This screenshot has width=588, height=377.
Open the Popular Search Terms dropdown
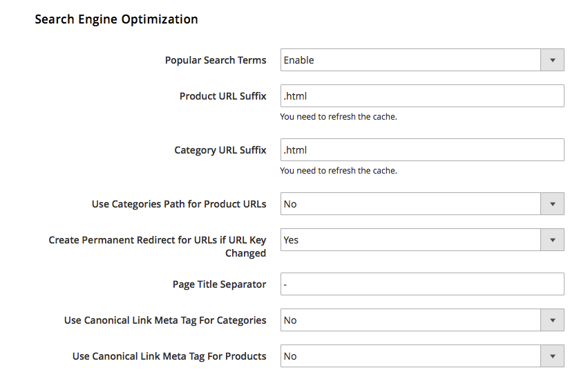(410, 60)
